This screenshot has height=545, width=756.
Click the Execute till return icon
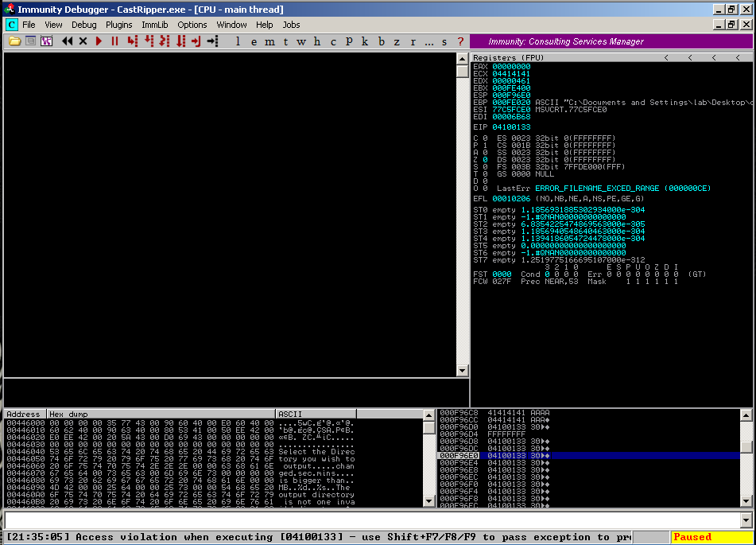click(196, 41)
